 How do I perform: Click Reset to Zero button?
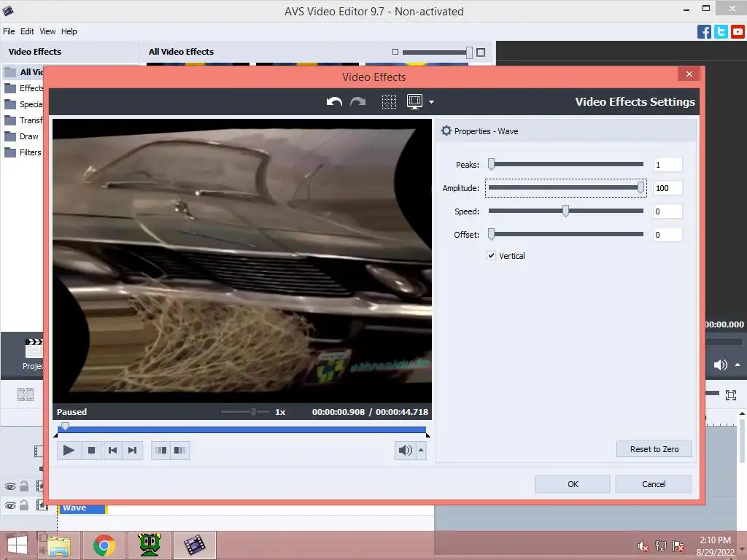654,449
